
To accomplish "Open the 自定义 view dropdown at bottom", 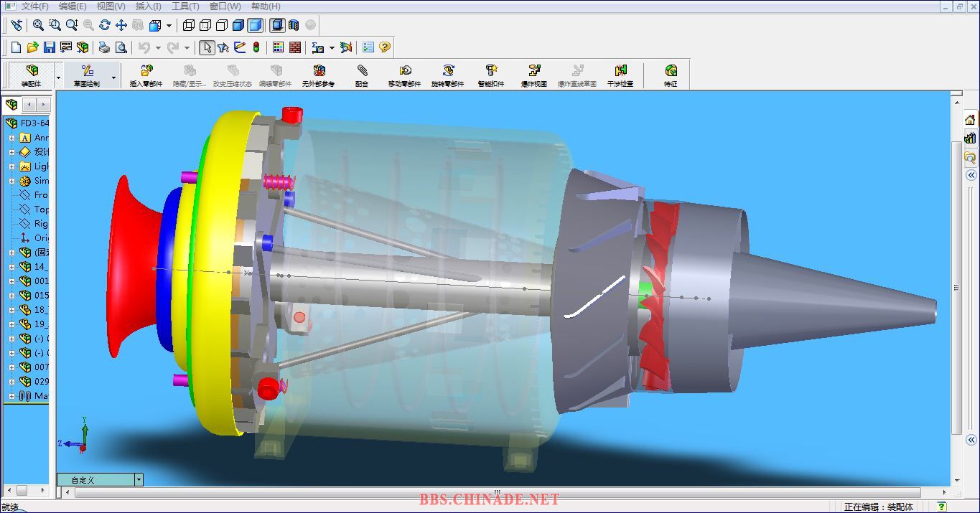I will click(x=139, y=480).
